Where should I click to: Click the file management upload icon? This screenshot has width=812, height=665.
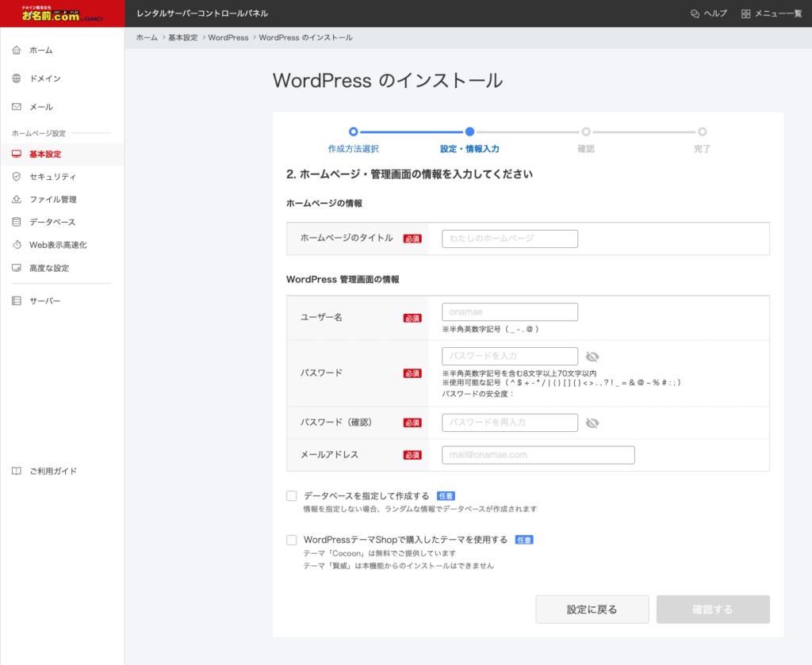[x=17, y=199]
